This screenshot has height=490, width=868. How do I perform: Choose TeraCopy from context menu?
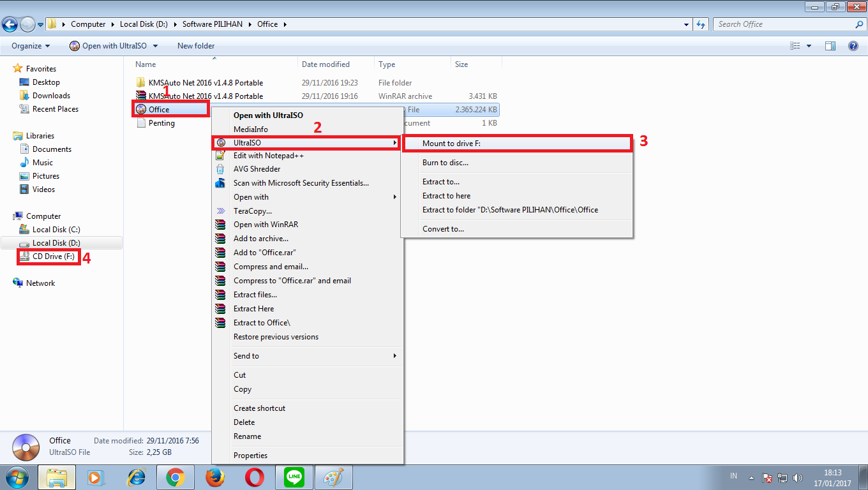tap(308, 211)
